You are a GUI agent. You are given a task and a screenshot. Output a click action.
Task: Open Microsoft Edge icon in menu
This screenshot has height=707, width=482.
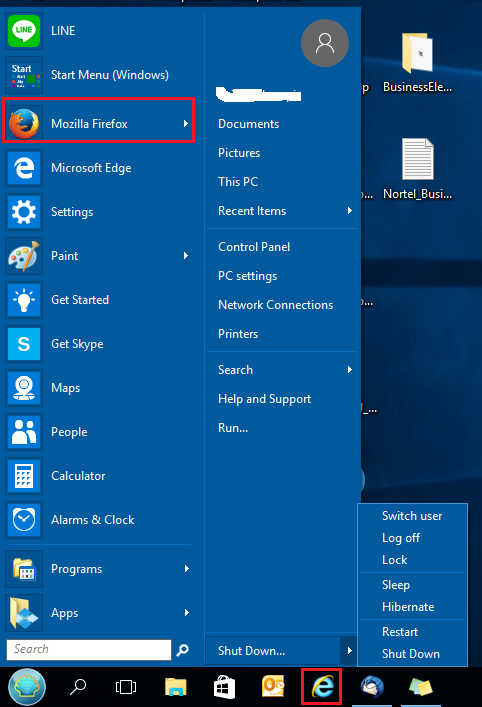click(24, 168)
